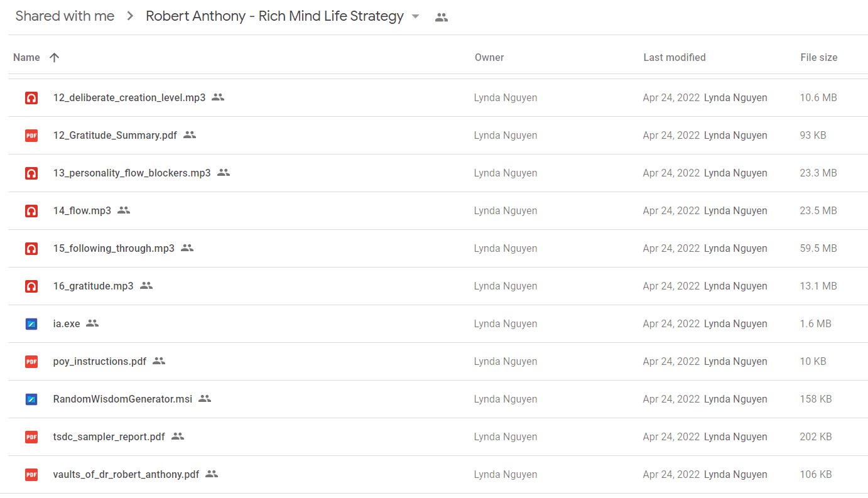Click the Name column header
The width and height of the screenshot is (868, 498).
[x=26, y=57]
